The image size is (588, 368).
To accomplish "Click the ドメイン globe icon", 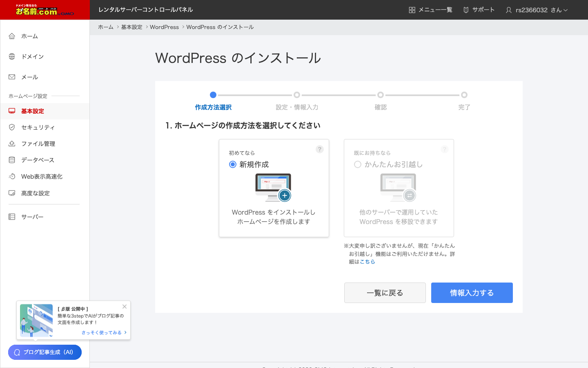I will [x=12, y=56].
